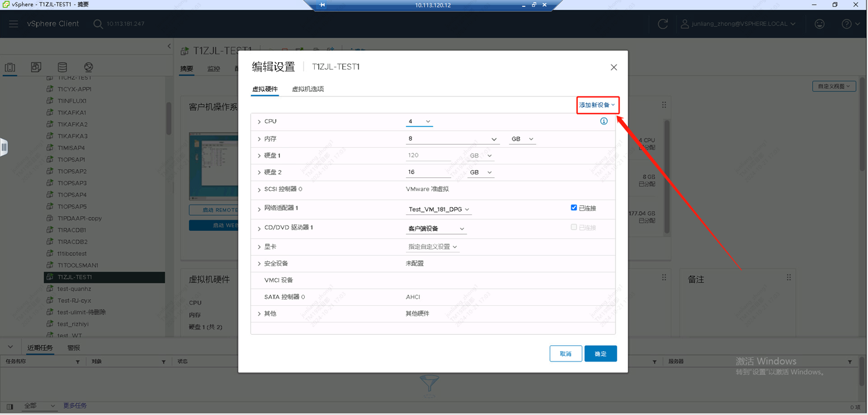This screenshot has width=868, height=415.
Task: Open the vSphere Client hamburger menu
Action: coord(13,24)
